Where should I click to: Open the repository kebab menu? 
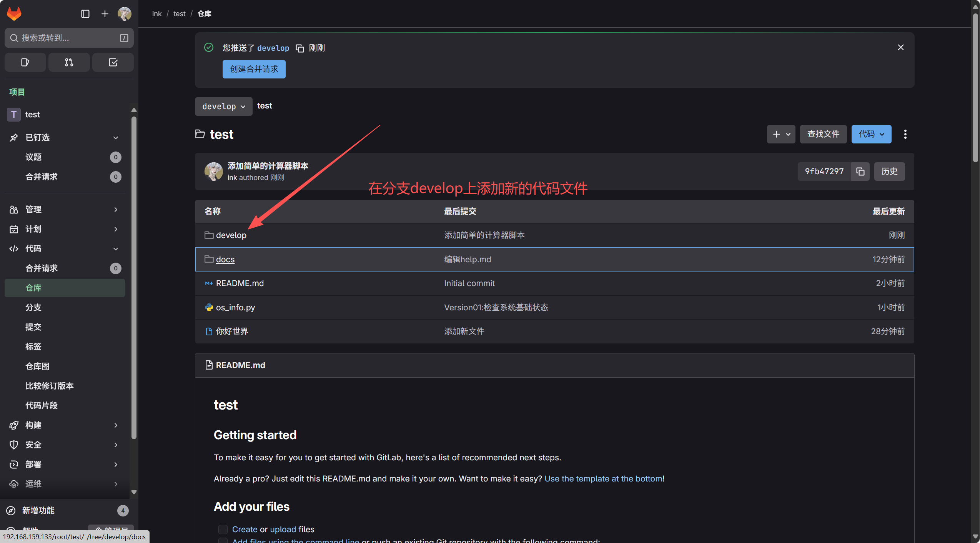pyautogui.click(x=905, y=134)
